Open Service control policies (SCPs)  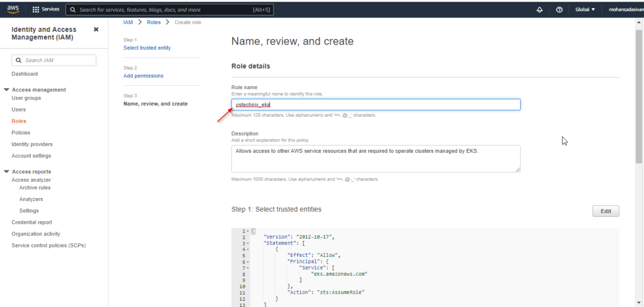pos(48,245)
